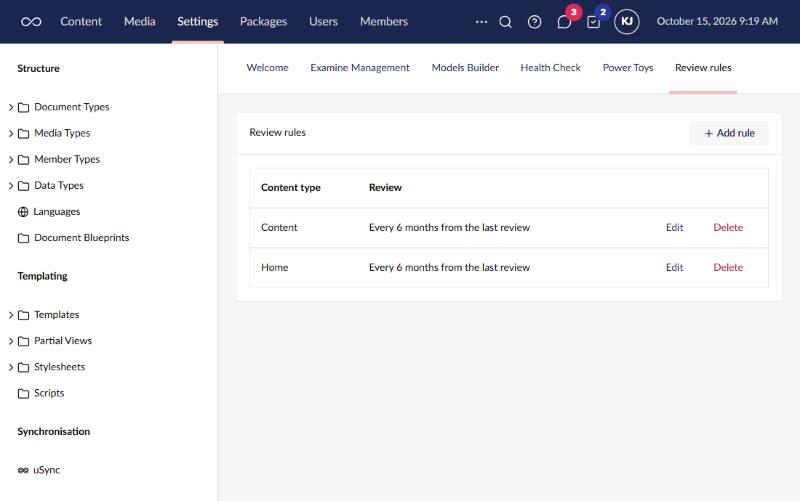Click the uSync infinity icon
This screenshot has width=800, height=501.
(x=23, y=470)
